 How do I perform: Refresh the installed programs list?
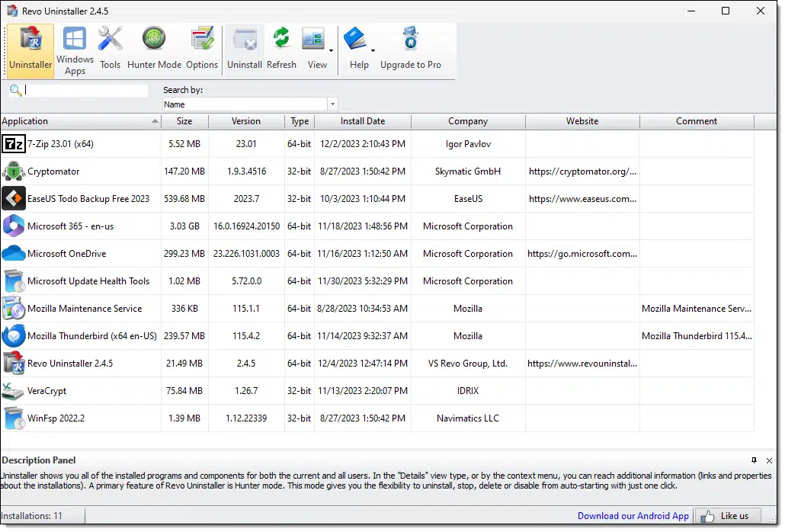[x=281, y=50]
